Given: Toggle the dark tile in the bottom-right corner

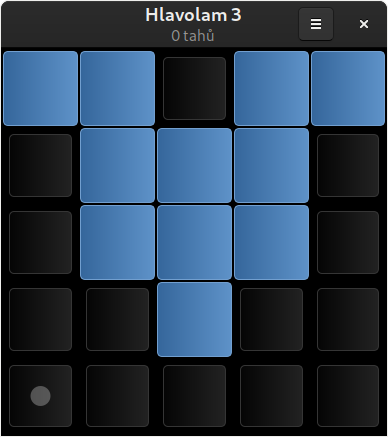Looking at the screenshot, I should pyautogui.click(x=348, y=396).
